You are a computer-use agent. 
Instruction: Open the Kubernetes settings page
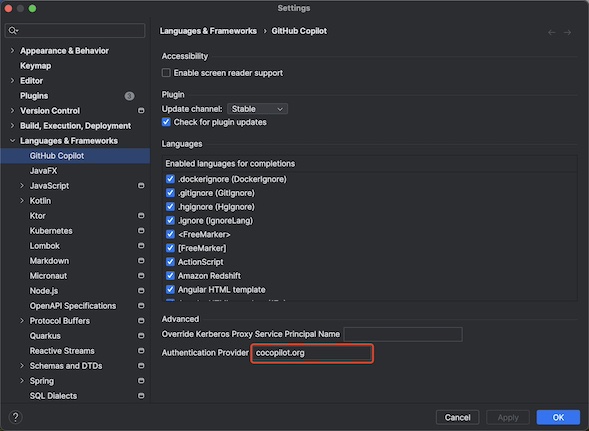pos(51,231)
